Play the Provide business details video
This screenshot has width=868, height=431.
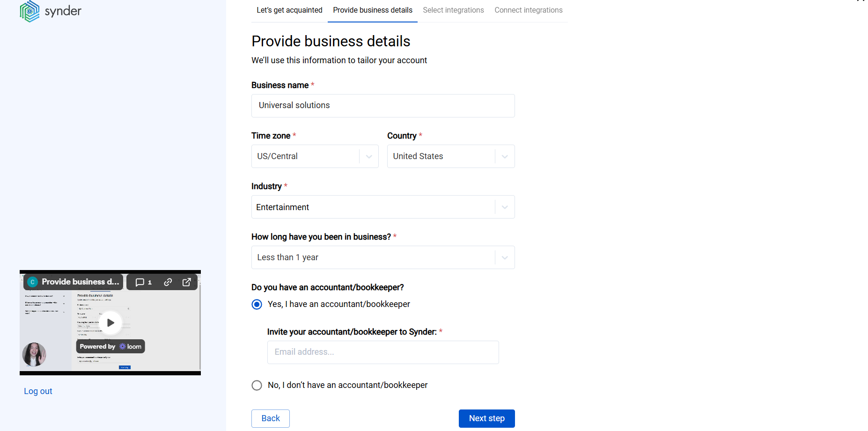tap(110, 322)
